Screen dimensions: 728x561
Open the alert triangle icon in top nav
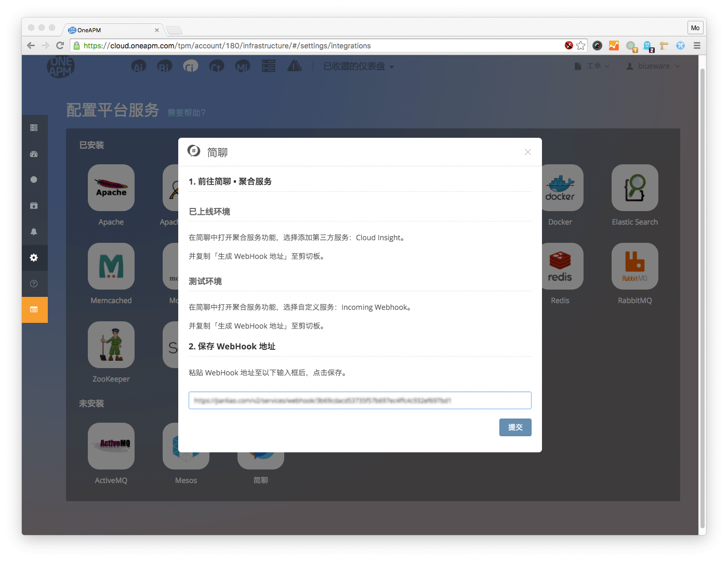tap(295, 66)
